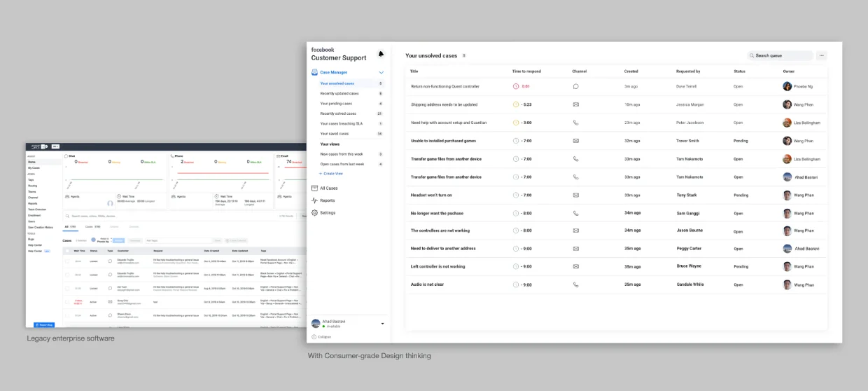Viewport: 868px width, 391px height.
Task: Select Your pending cases view
Action: point(336,104)
